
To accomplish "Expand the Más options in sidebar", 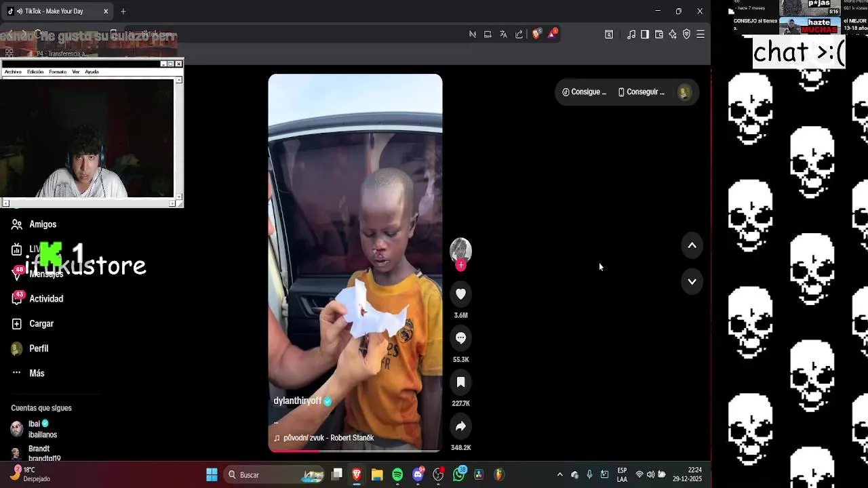I will coord(28,373).
